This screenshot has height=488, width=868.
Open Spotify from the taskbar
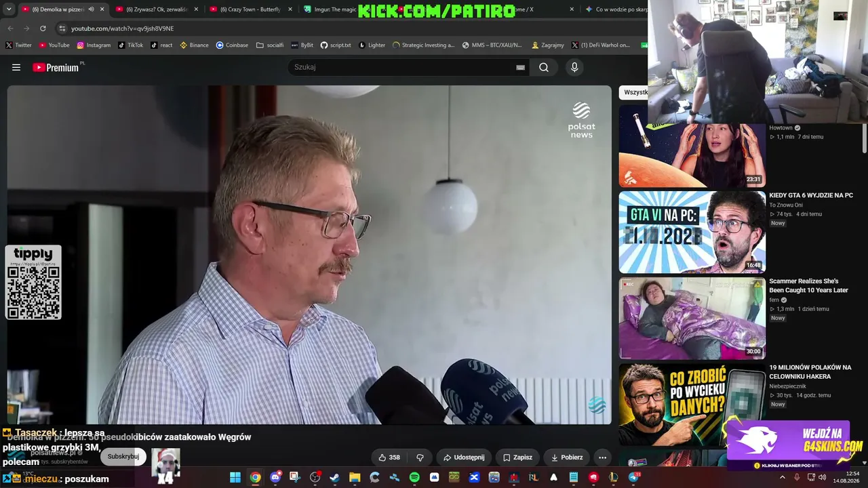[x=414, y=477]
